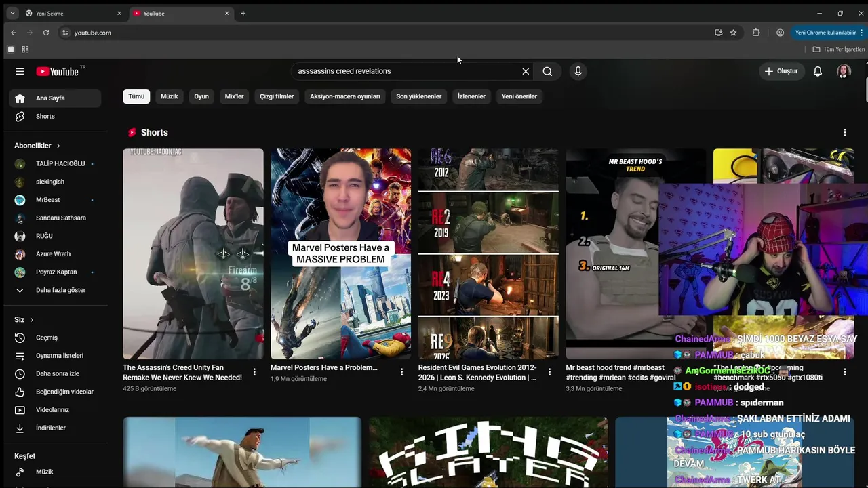Image resolution: width=868 pixels, height=488 pixels.
Task: Open sickingish channel subscription
Action: point(55,182)
